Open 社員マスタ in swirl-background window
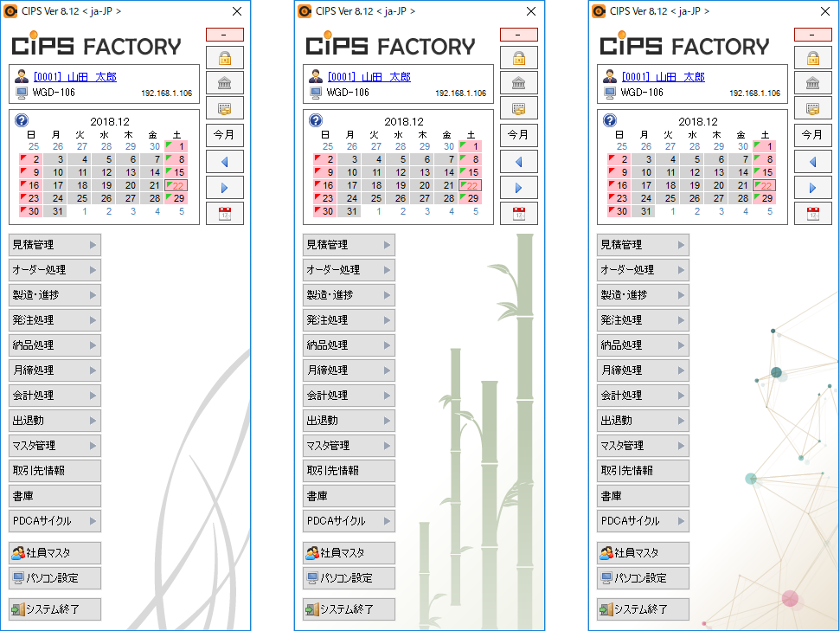The image size is (840, 631). tap(55, 553)
